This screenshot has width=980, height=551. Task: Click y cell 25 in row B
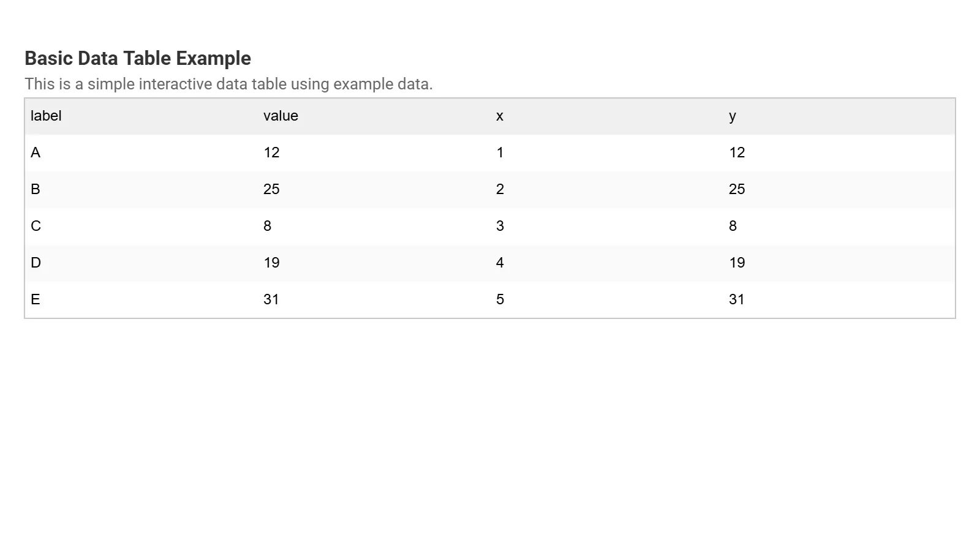point(737,190)
